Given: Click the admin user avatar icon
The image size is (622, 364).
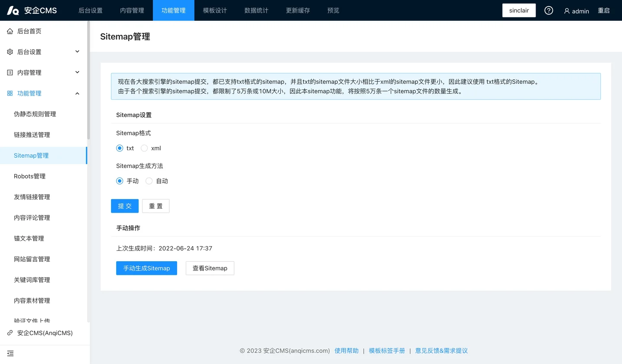Looking at the screenshot, I should 567,11.
